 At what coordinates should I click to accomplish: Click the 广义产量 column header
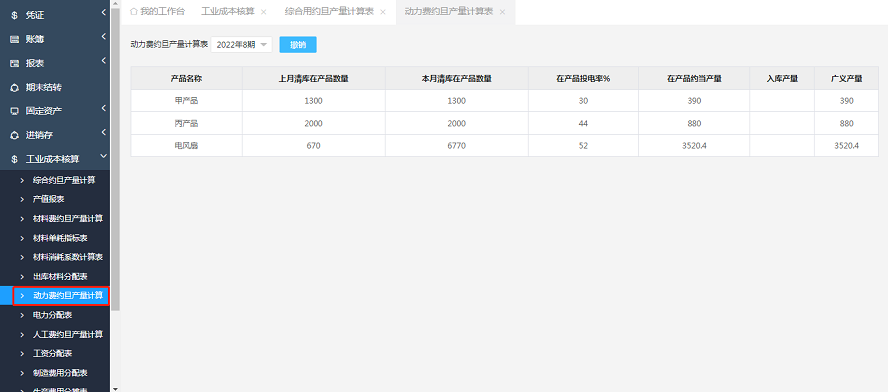[x=847, y=79]
